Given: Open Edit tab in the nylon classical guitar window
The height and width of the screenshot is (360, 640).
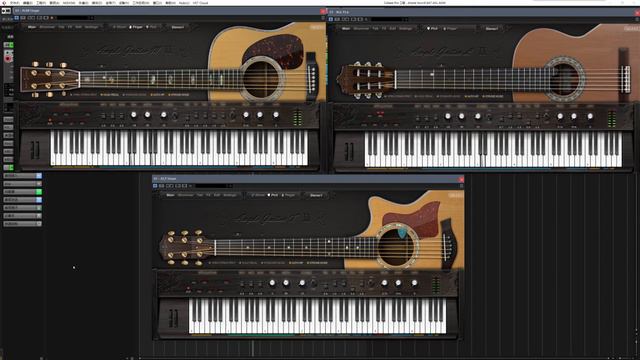Looking at the screenshot, I should pos(393,29).
